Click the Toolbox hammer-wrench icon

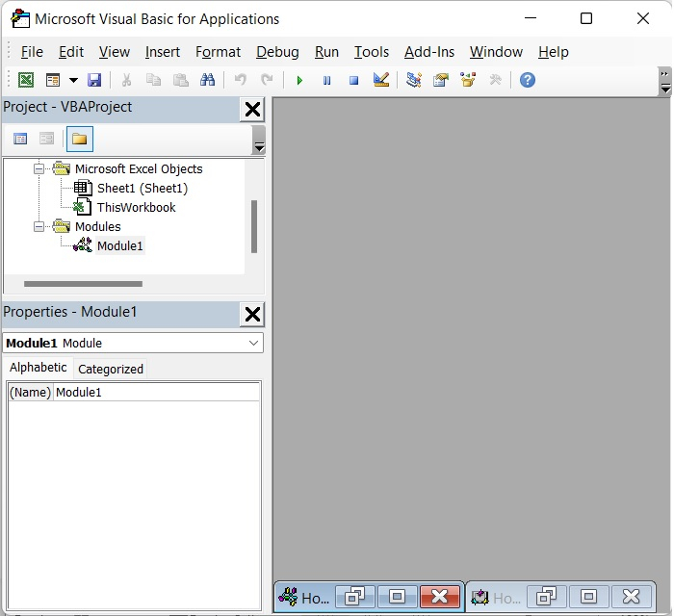[495, 80]
